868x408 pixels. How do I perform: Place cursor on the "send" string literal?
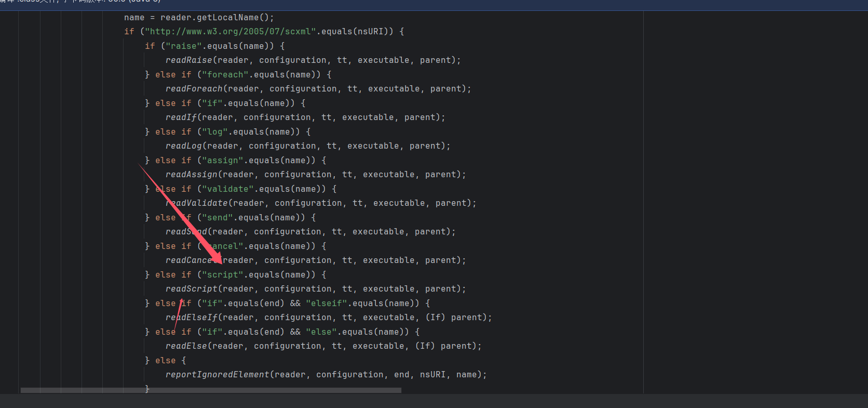(218, 218)
